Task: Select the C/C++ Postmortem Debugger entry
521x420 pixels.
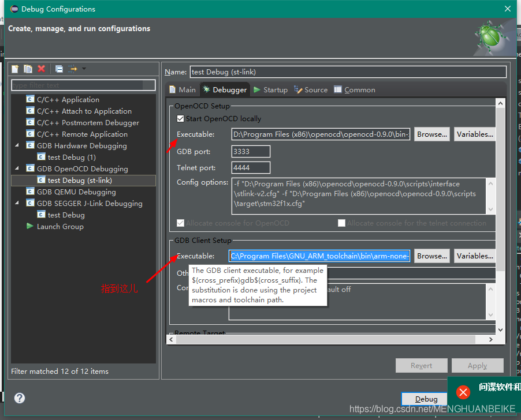Action: [88, 123]
